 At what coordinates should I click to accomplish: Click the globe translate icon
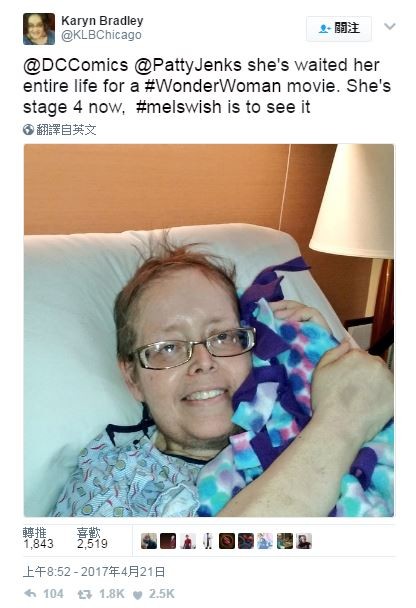click(x=28, y=130)
